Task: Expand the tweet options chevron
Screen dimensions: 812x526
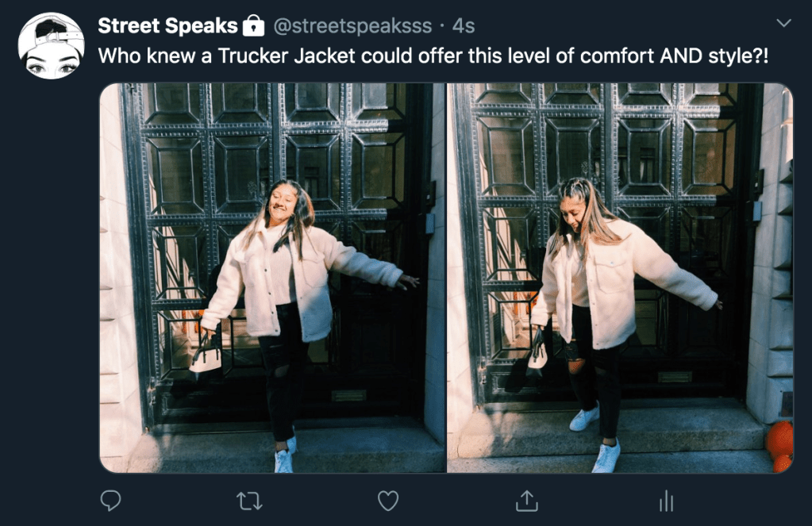Action: pyautogui.click(x=784, y=23)
